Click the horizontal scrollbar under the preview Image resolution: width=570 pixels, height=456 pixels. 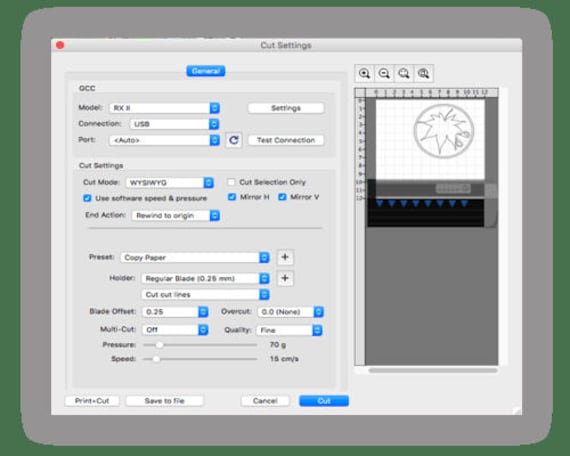[x=433, y=371]
